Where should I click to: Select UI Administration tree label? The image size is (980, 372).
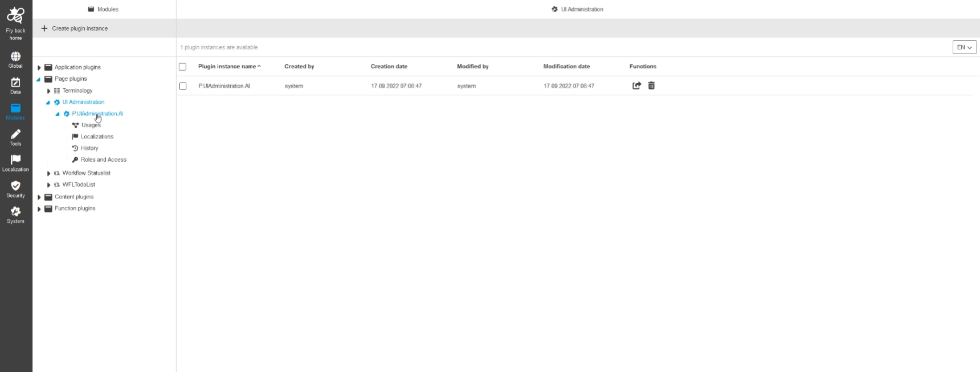83,103
